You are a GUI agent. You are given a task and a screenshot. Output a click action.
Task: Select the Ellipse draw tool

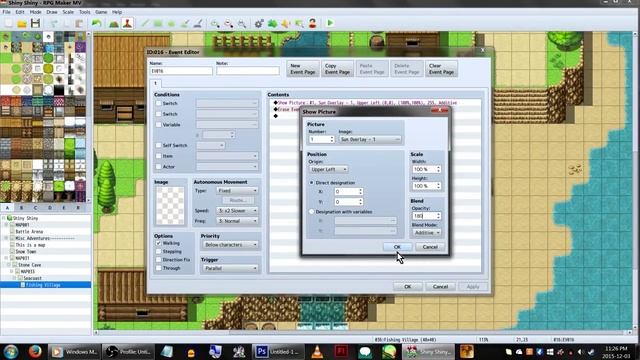coord(171,23)
